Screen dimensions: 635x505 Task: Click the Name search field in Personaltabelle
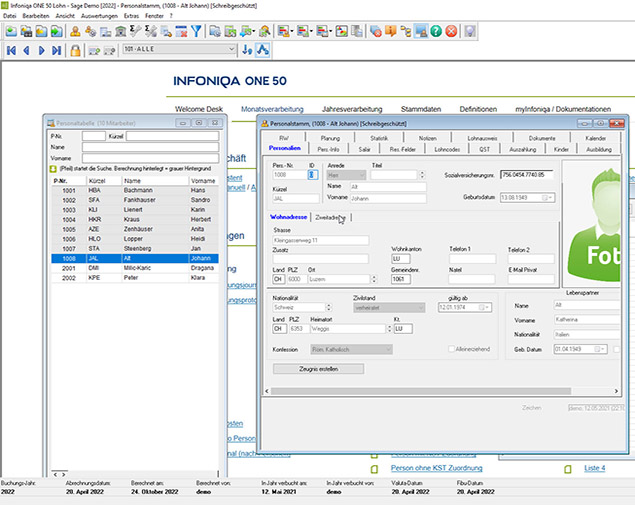point(150,147)
